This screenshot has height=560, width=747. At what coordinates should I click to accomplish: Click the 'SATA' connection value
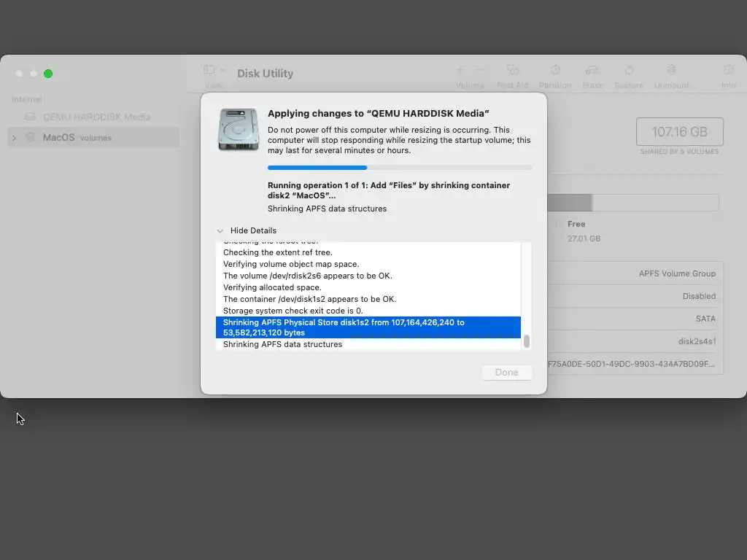pyautogui.click(x=705, y=319)
